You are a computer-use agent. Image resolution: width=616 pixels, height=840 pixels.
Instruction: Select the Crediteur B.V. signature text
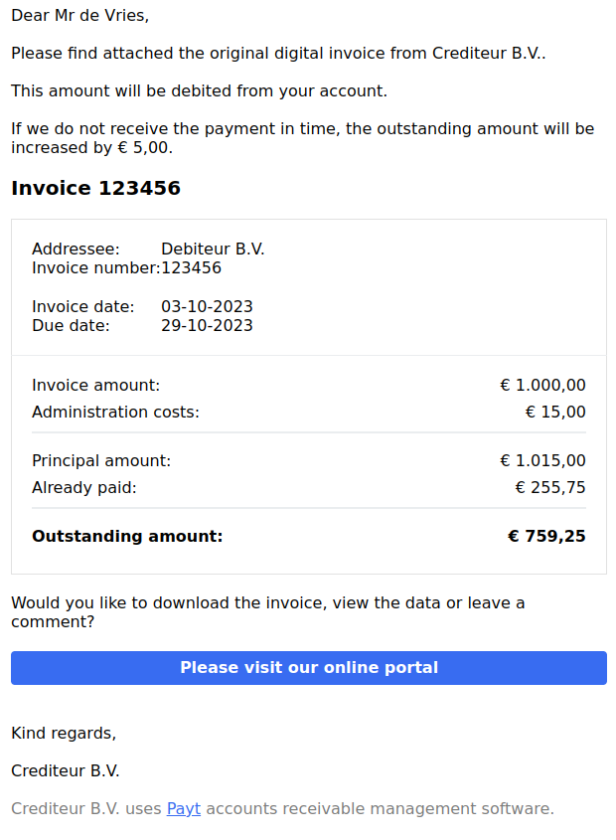click(x=66, y=770)
